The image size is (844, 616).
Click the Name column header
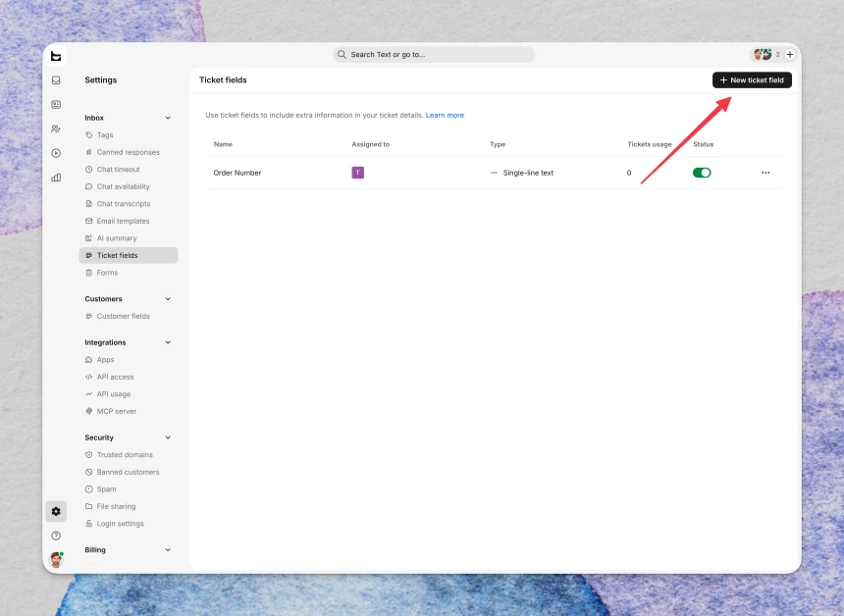pos(223,144)
